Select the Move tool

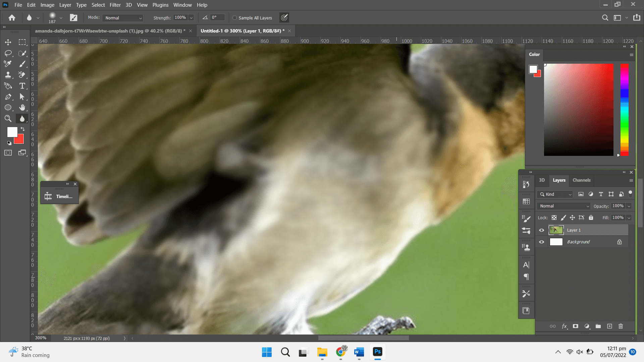pos(8,42)
